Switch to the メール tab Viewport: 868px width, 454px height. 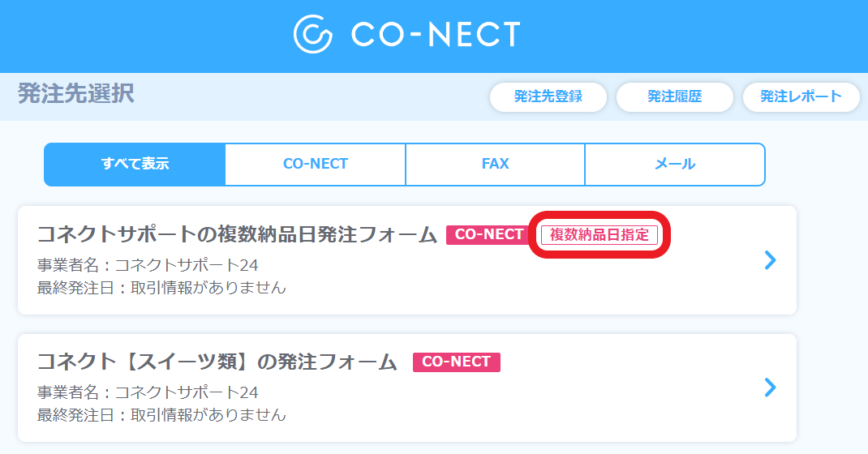coord(675,165)
